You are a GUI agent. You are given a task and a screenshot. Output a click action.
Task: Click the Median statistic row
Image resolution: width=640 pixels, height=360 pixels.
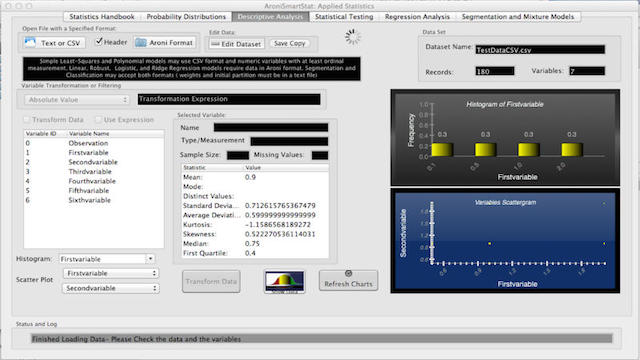click(255, 244)
